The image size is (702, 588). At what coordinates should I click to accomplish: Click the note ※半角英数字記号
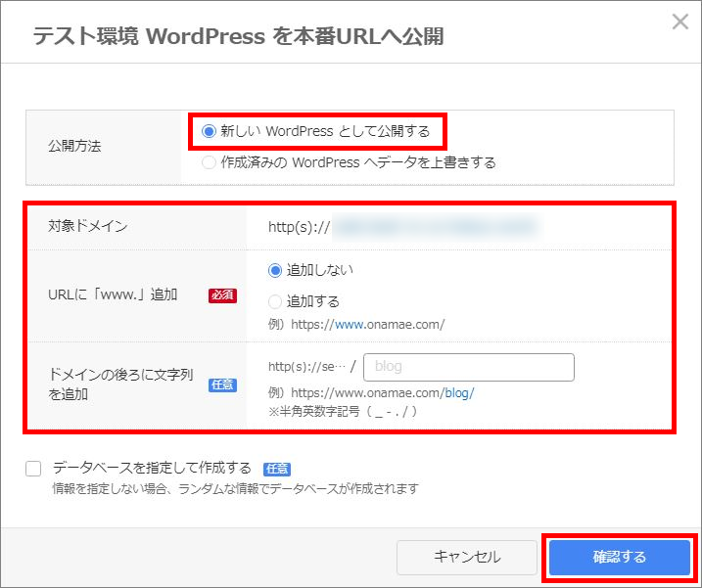(343, 411)
